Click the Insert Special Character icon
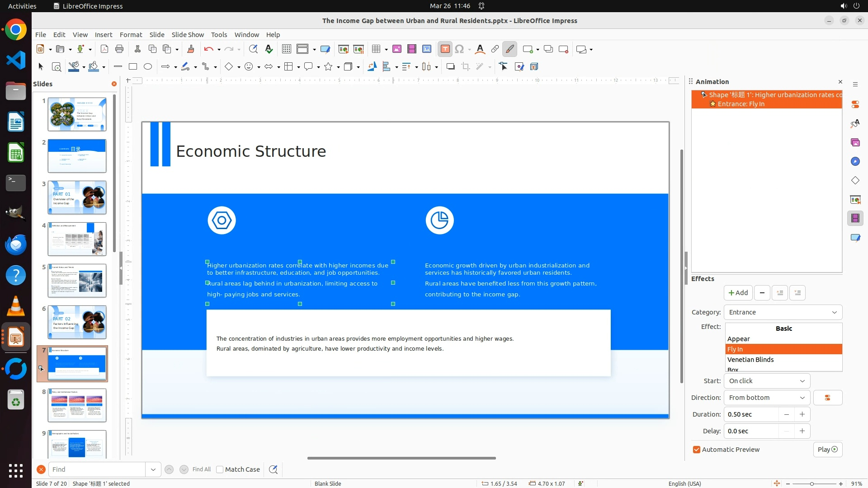The height and width of the screenshot is (488, 868). (x=459, y=49)
